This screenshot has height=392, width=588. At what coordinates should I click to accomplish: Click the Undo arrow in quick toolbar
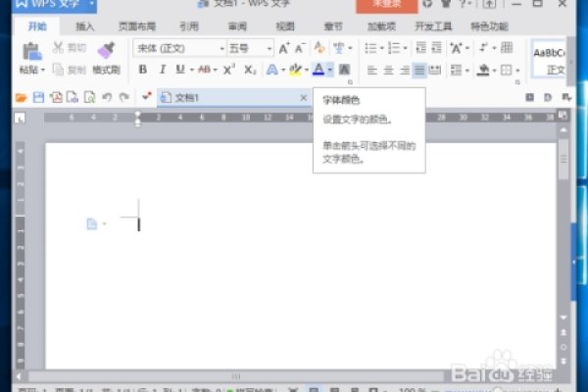point(106,97)
